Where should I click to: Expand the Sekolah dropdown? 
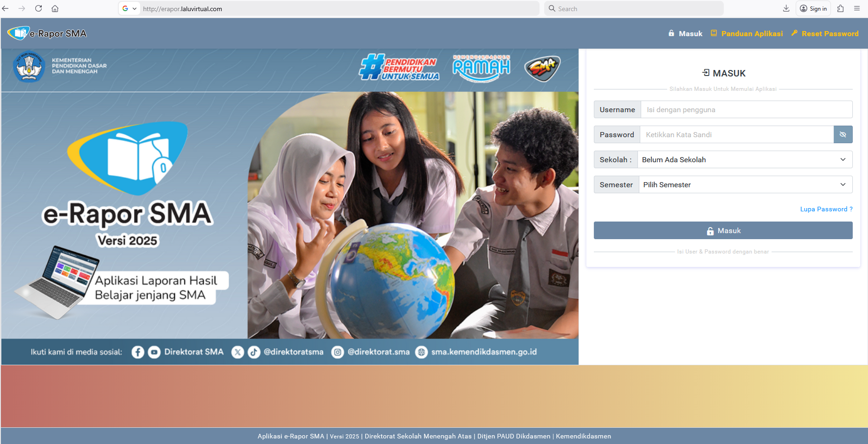point(744,159)
